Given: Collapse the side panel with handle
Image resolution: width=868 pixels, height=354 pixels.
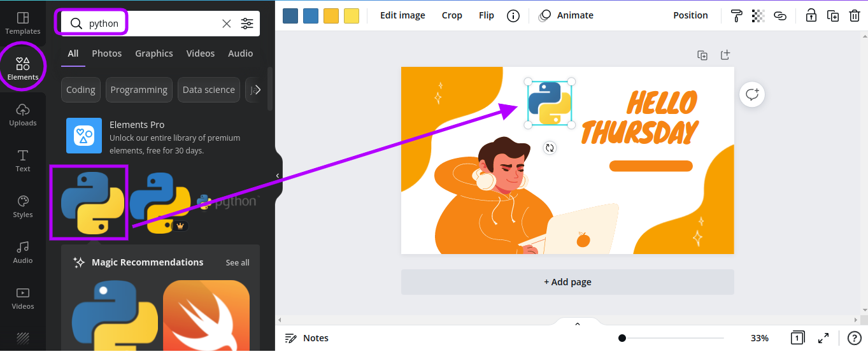Looking at the screenshot, I should click(278, 176).
